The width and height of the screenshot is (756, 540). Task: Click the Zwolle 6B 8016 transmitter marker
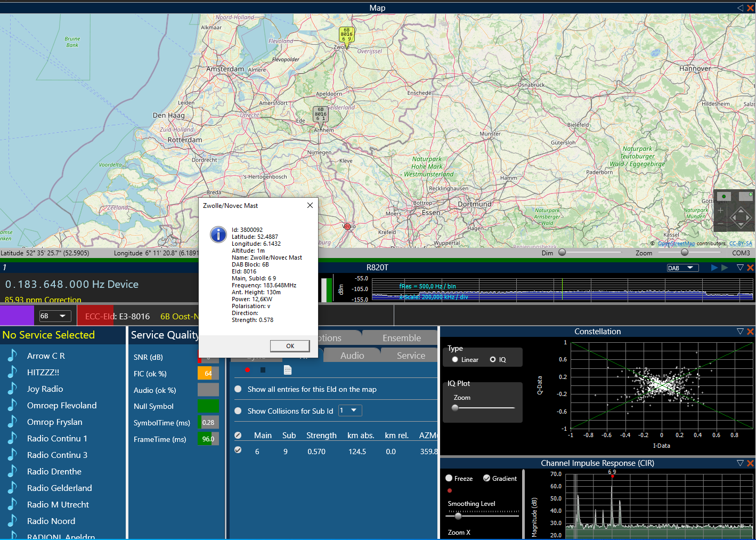pyautogui.click(x=346, y=35)
